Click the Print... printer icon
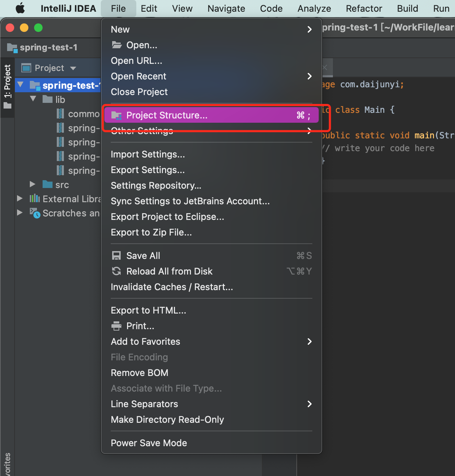This screenshot has height=476, width=455. click(x=116, y=326)
